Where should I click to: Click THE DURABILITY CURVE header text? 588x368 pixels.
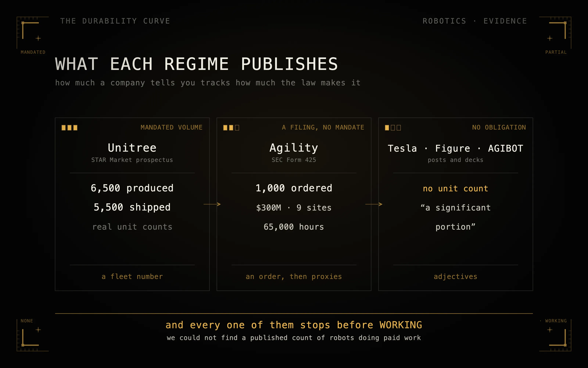pyautogui.click(x=115, y=21)
